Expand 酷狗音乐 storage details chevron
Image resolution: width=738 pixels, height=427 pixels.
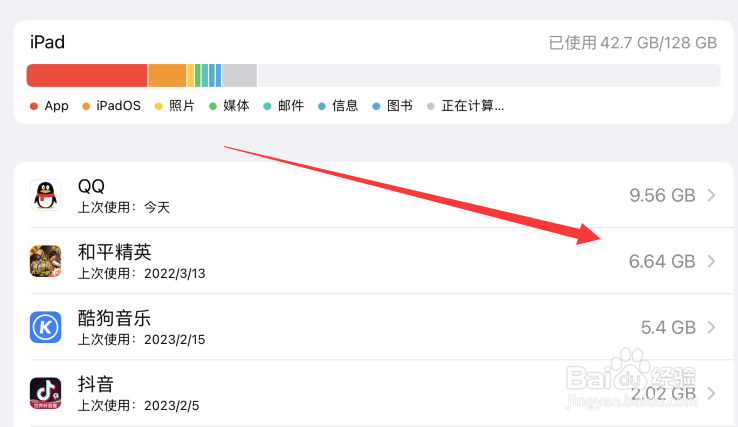click(x=711, y=327)
